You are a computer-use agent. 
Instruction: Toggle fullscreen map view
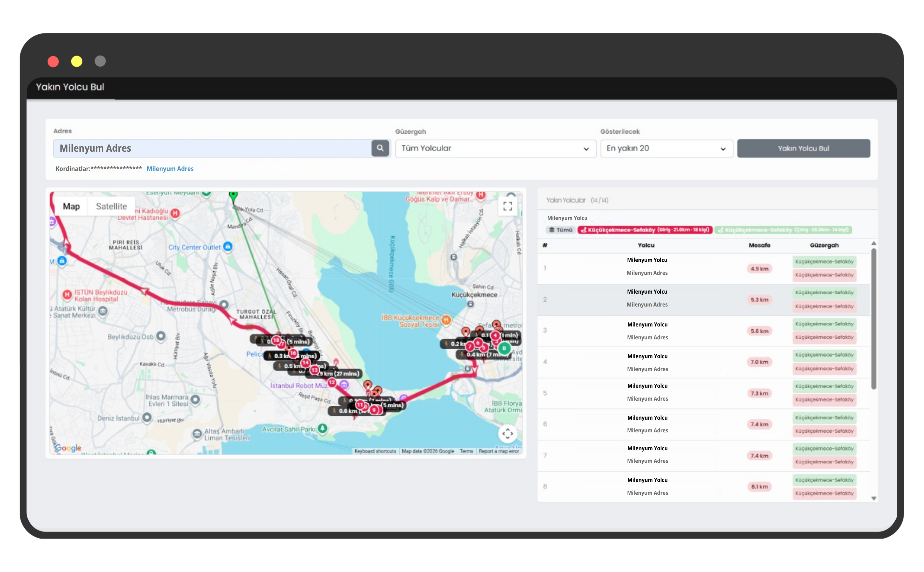pyautogui.click(x=507, y=206)
